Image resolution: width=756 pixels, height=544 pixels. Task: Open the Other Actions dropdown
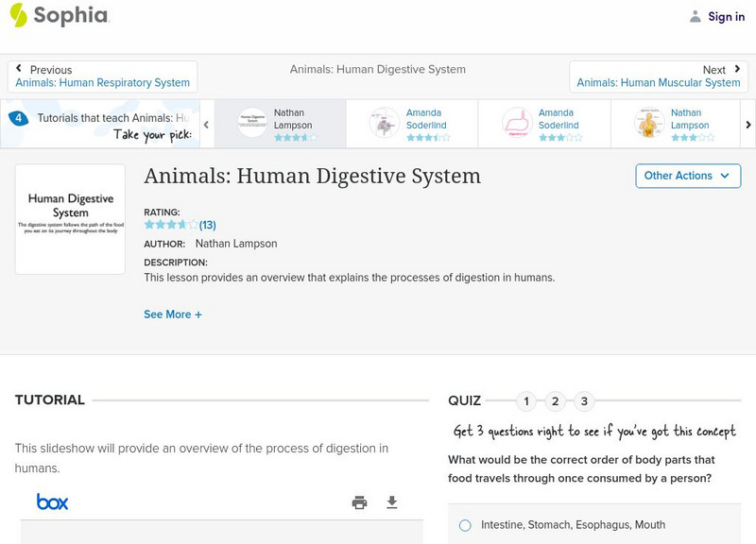(x=687, y=176)
